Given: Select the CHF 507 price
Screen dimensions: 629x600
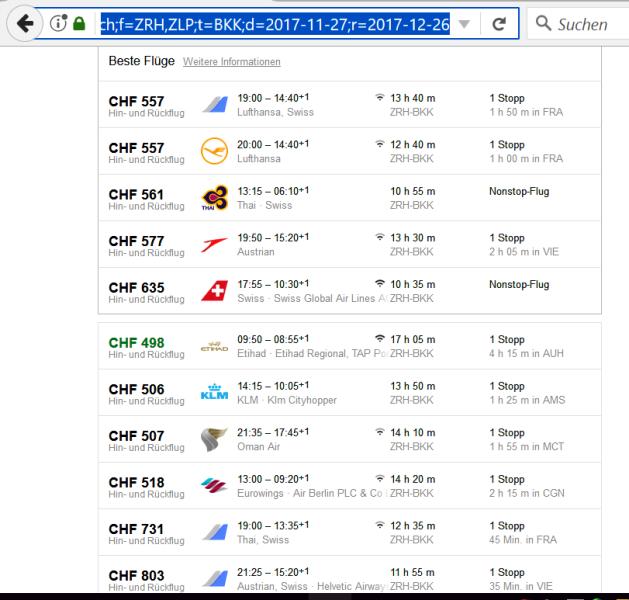Looking at the screenshot, I should pos(136,436).
